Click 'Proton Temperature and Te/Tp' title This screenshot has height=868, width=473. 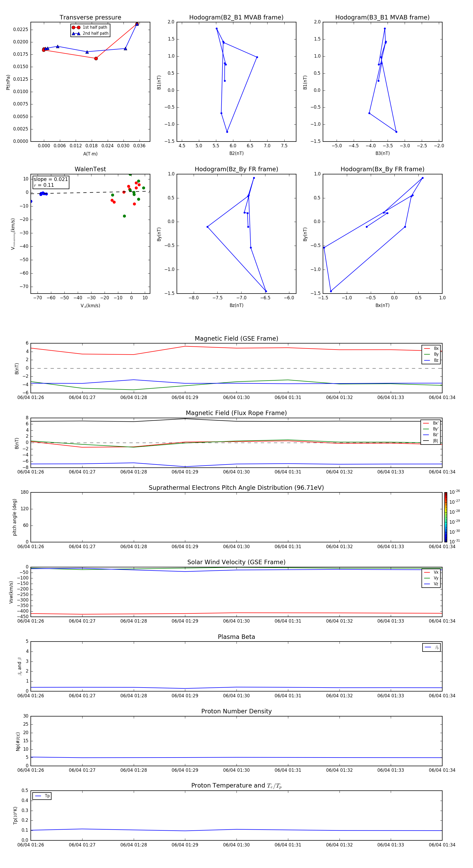[x=236, y=786]
